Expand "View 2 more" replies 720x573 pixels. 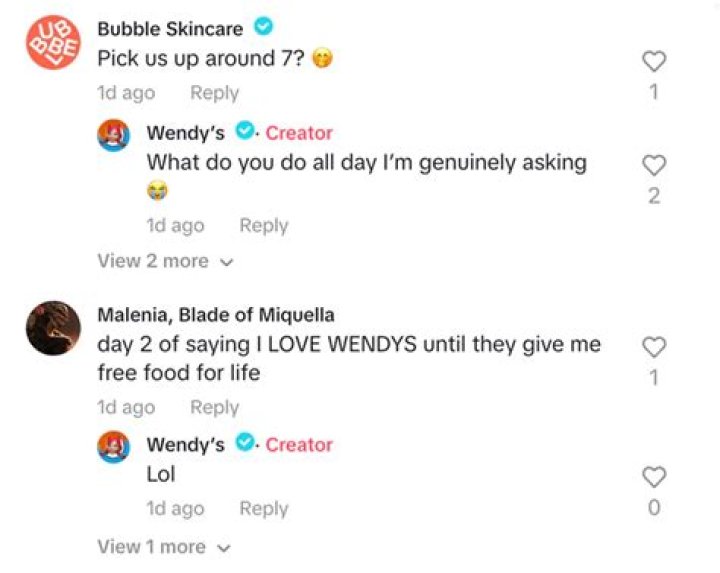pos(164,261)
